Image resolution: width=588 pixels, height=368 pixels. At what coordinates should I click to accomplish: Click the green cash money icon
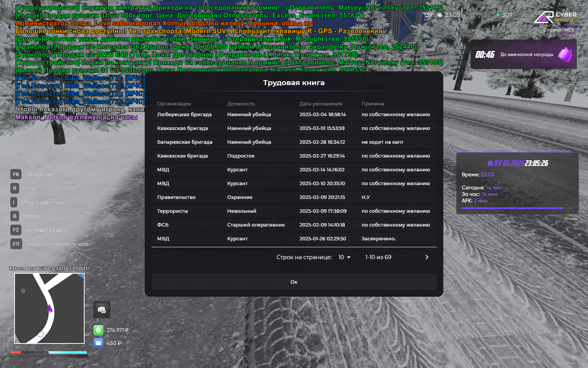pos(98,330)
